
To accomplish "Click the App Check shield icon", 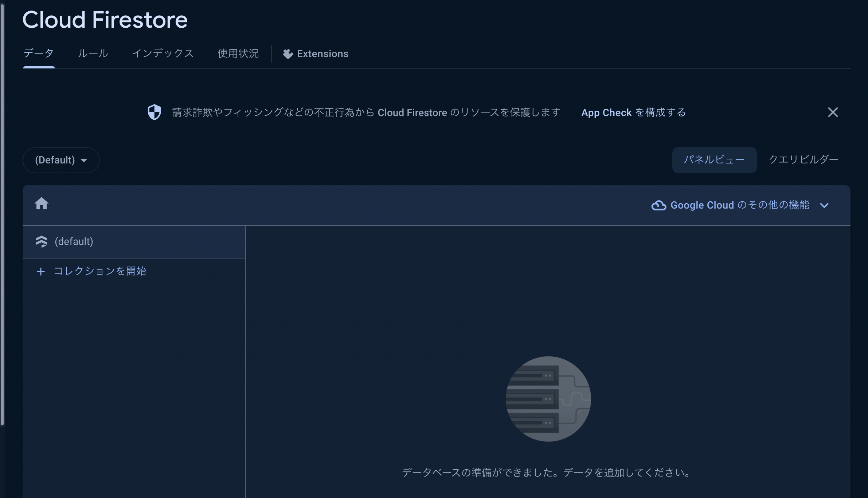I will (x=155, y=112).
